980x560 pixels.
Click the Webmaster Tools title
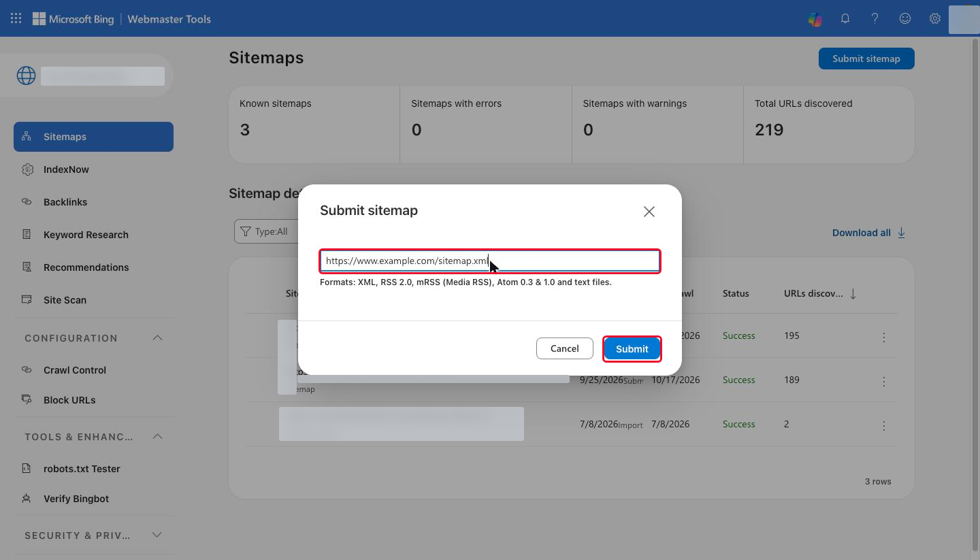[x=169, y=19]
